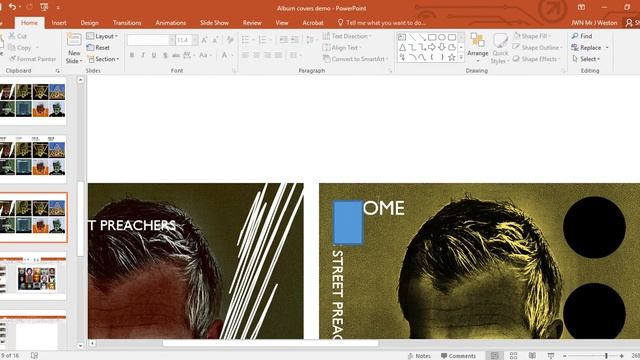Switch to the Review tab
Image resolution: width=640 pixels, height=360 pixels.
(x=252, y=22)
